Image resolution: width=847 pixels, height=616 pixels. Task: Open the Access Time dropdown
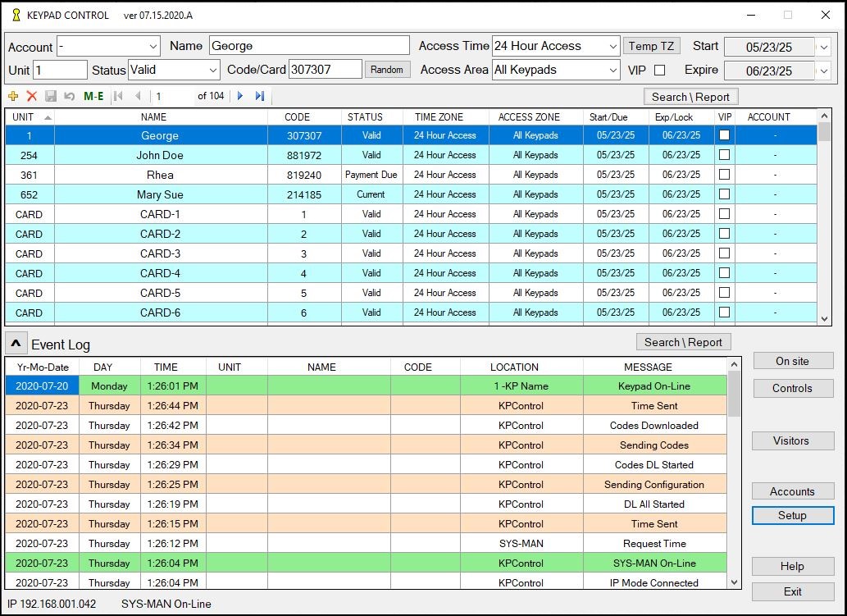612,47
